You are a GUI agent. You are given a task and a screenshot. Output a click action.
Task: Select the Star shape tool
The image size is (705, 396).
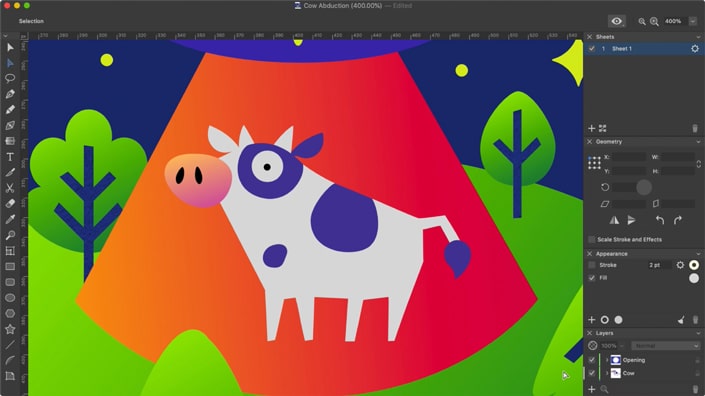[x=10, y=329]
